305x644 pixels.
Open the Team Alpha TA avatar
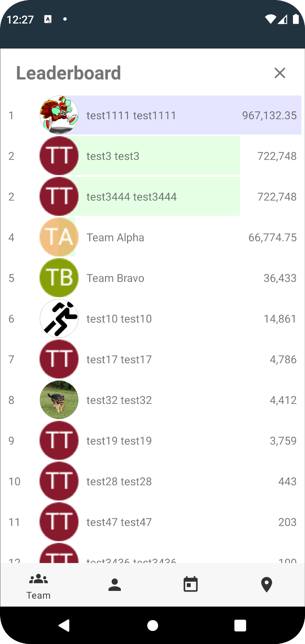pyautogui.click(x=59, y=237)
